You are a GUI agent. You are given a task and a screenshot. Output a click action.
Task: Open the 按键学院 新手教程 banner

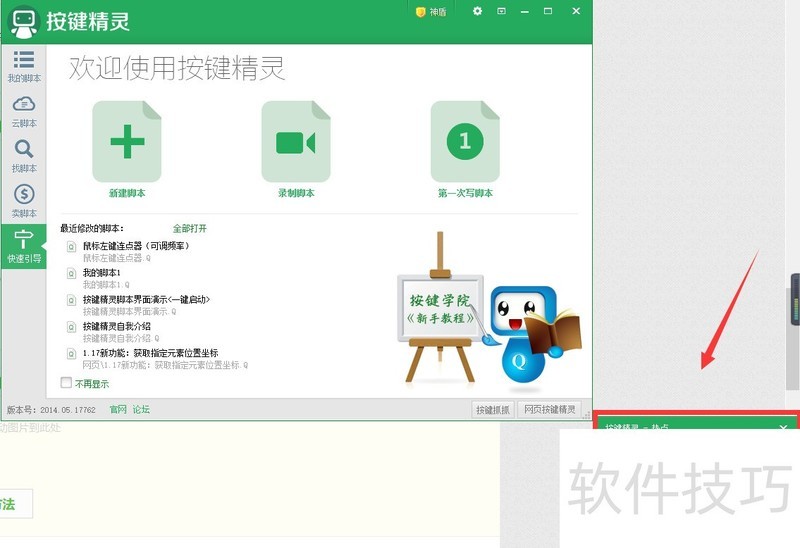[x=440, y=309]
